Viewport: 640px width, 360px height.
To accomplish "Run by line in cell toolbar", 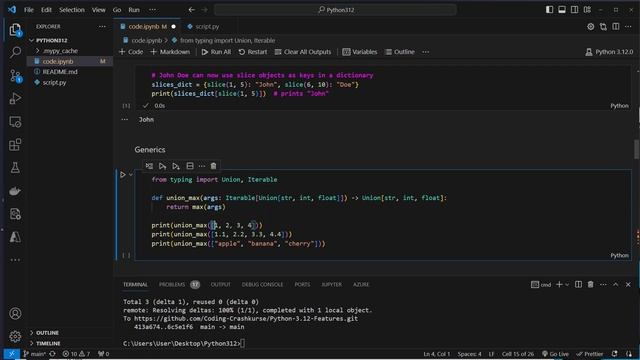I will pyautogui.click(x=149, y=166).
